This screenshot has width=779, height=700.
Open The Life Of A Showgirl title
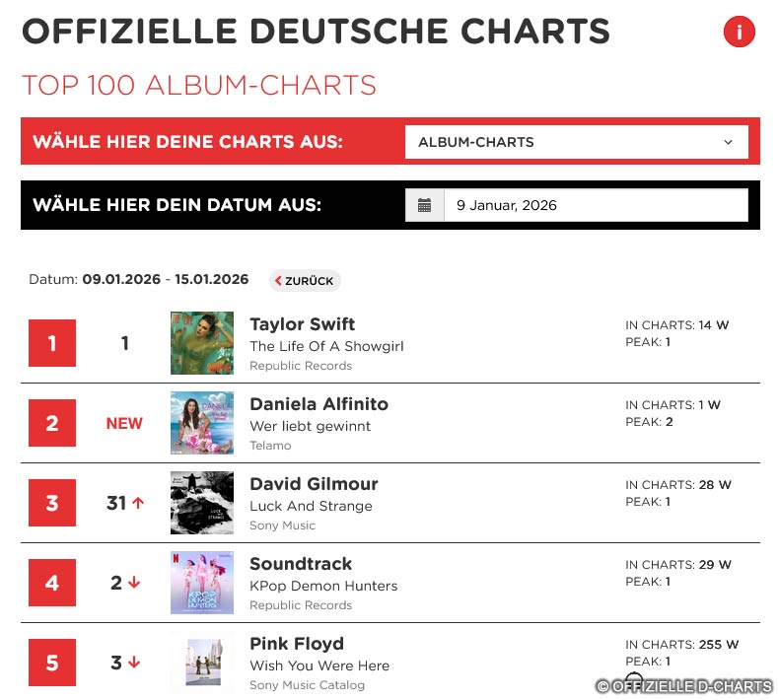[326, 346]
